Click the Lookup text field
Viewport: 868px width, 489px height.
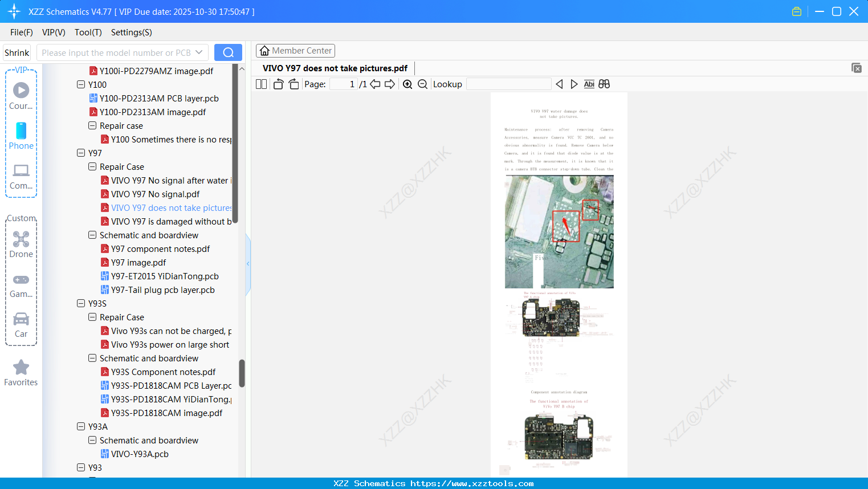(509, 84)
